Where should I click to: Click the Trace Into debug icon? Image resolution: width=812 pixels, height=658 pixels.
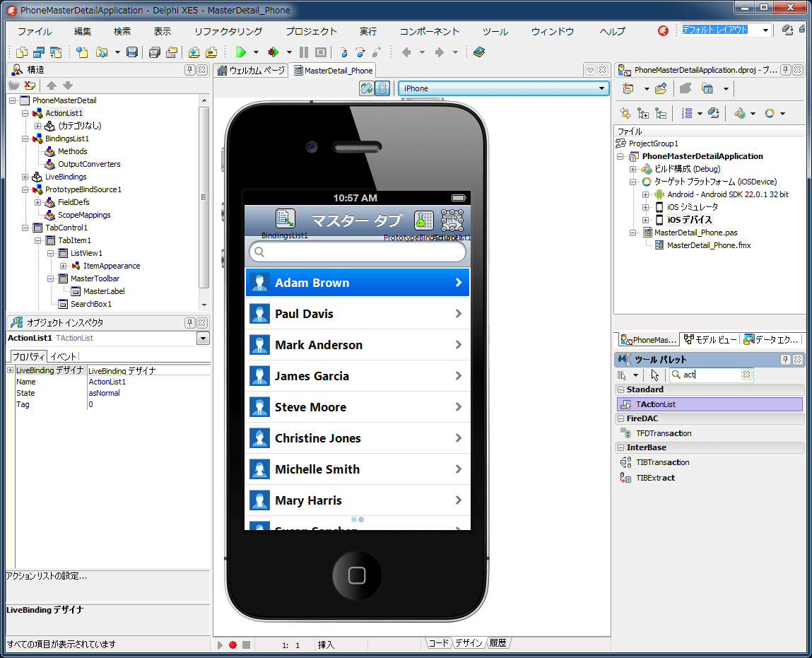pyautogui.click(x=344, y=52)
